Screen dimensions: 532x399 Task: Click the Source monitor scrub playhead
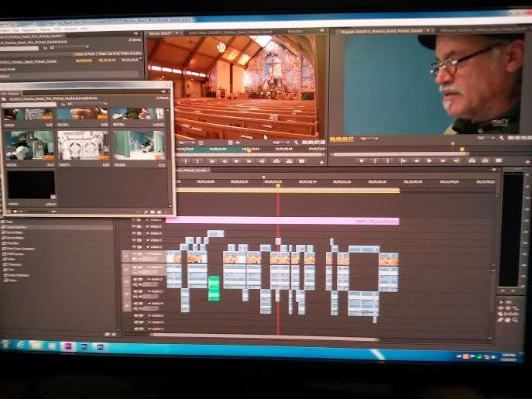pyautogui.click(x=249, y=150)
